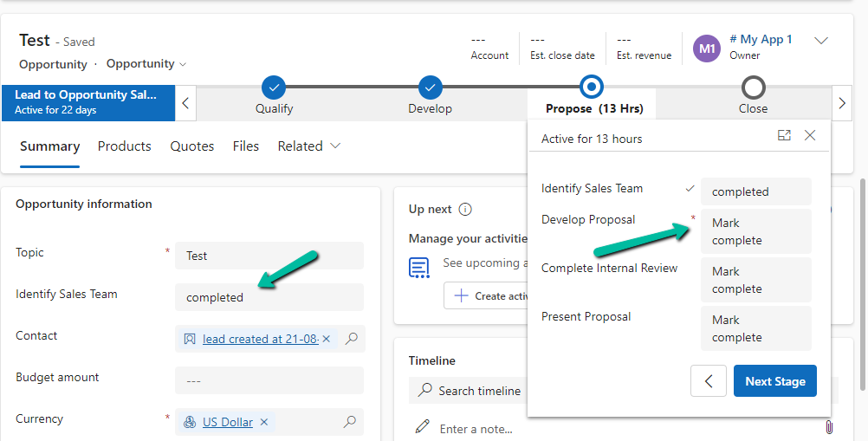Click the timeline search magnifier icon
868x441 pixels.
(x=424, y=390)
